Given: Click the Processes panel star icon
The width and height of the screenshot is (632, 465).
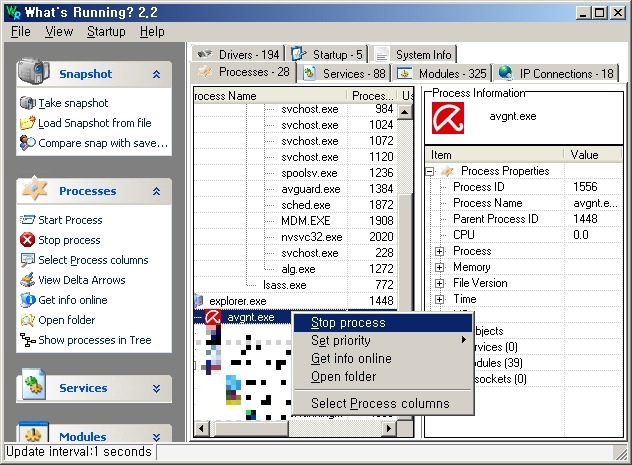Looking at the screenshot, I should pyautogui.click(x=34, y=189).
